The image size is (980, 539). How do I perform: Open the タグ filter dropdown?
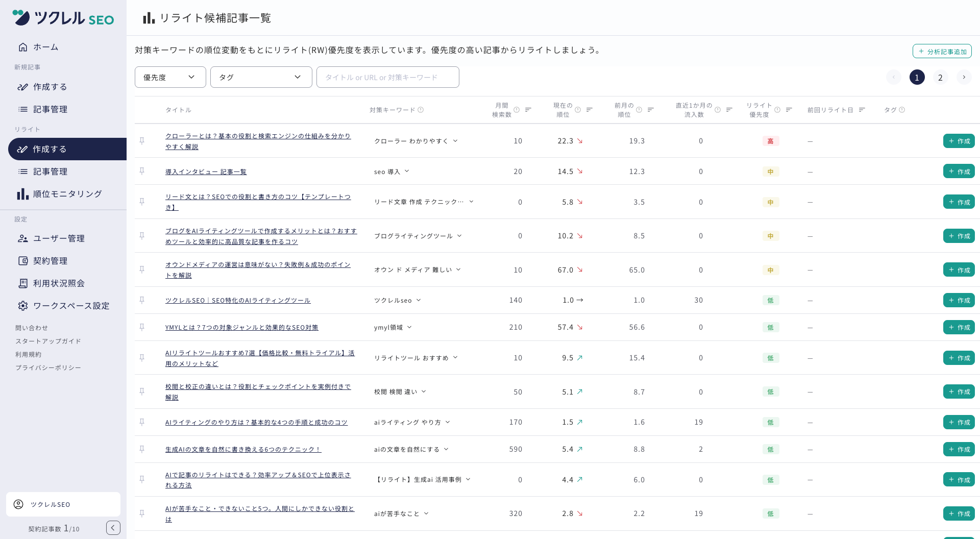[261, 77]
